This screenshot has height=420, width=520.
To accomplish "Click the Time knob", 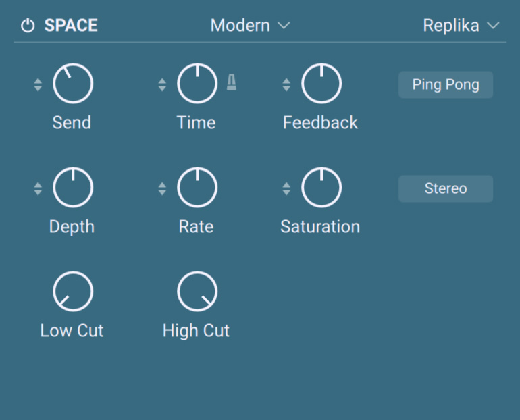I will (x=197, y=84).
